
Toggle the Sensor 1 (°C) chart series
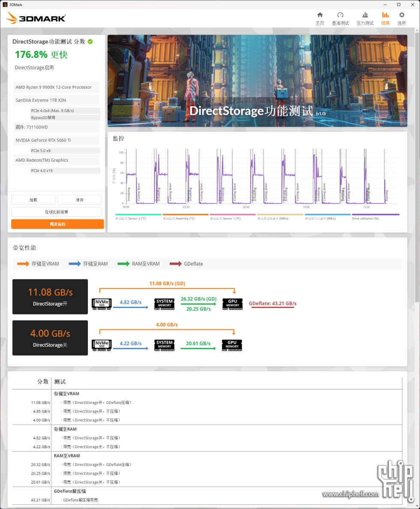click(233, 217)
